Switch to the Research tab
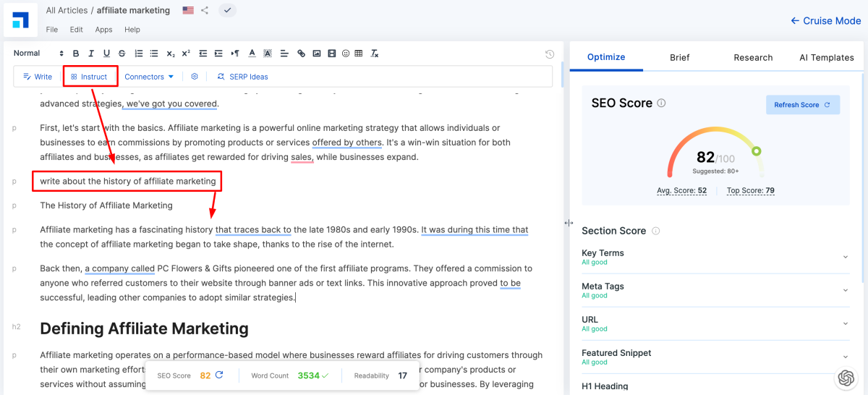This screenshot has width=868, height=395. point(753,58)
